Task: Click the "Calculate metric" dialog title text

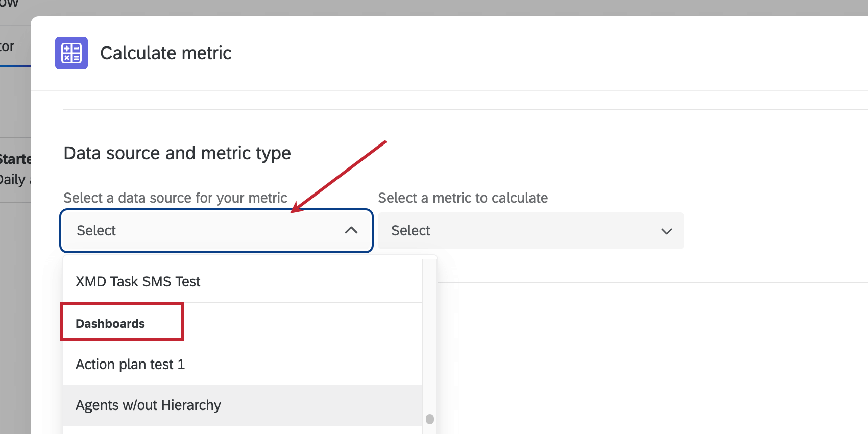Action: click(166, 53)
